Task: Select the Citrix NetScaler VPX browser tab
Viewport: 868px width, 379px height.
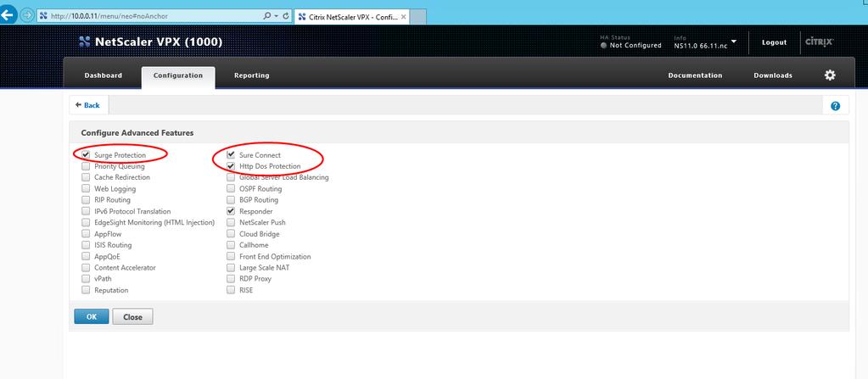Action: pos(352,17)
